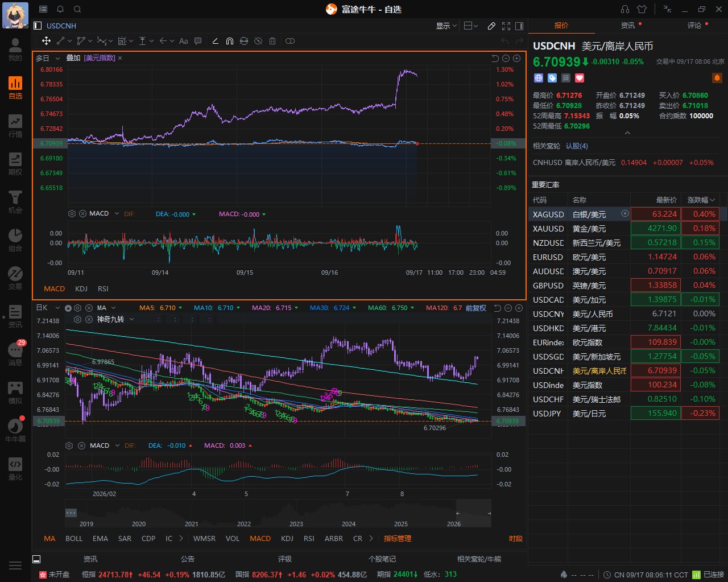Click the pencil draw tool icon
Image resolution: width=728 pixels, height=582 pixels.
pos(491,26)
